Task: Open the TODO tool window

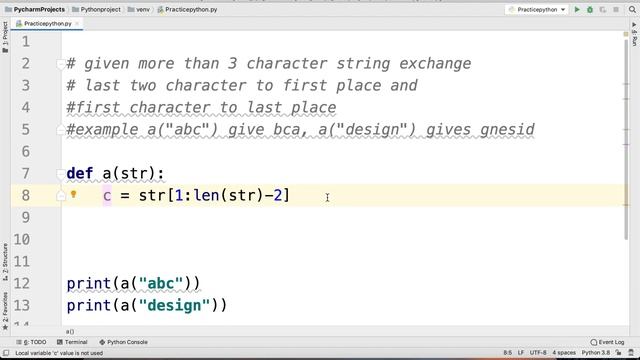Action: [x=31, y=342]
